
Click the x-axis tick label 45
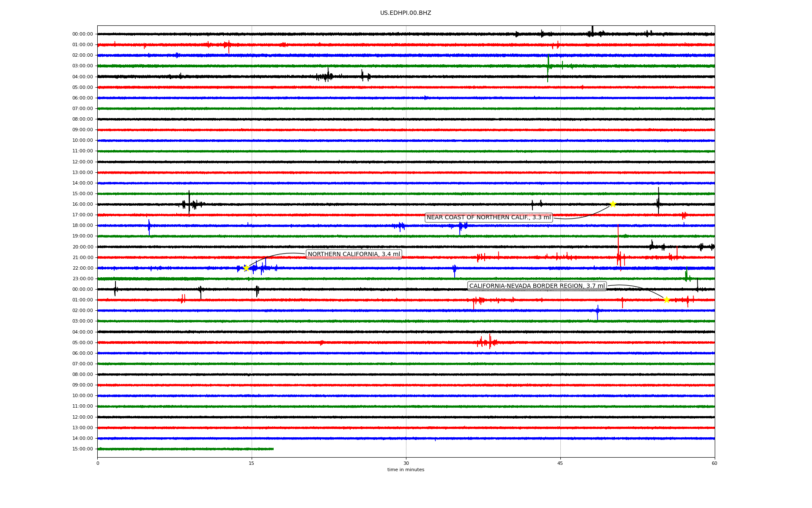coord(560,463)
